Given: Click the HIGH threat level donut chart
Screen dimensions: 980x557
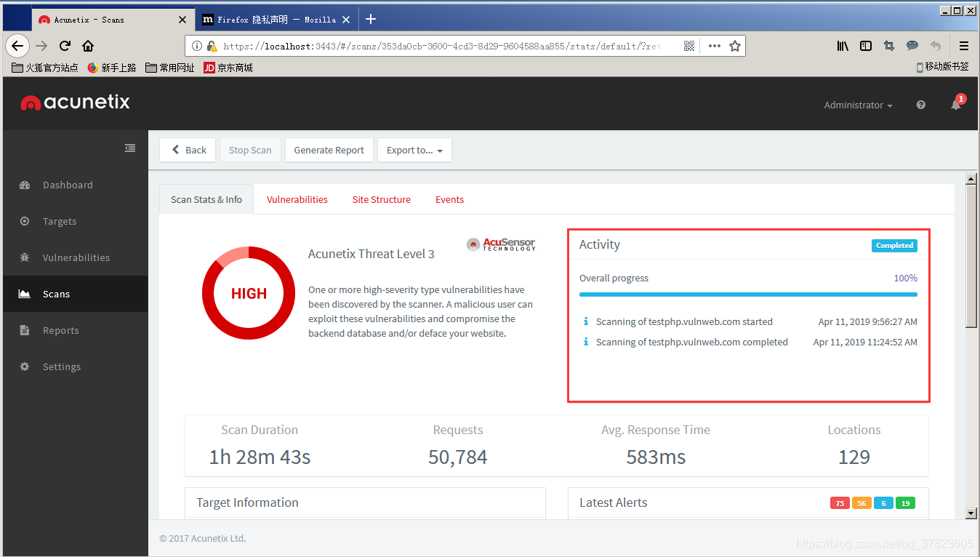Looking at the screenshot, I should coord(249,293).
